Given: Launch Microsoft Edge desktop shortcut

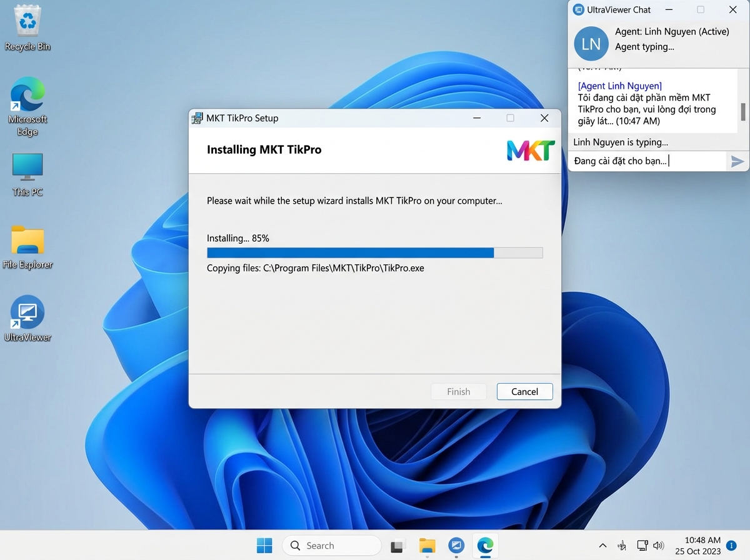Looking at the screenshot, I should [28, 106].
